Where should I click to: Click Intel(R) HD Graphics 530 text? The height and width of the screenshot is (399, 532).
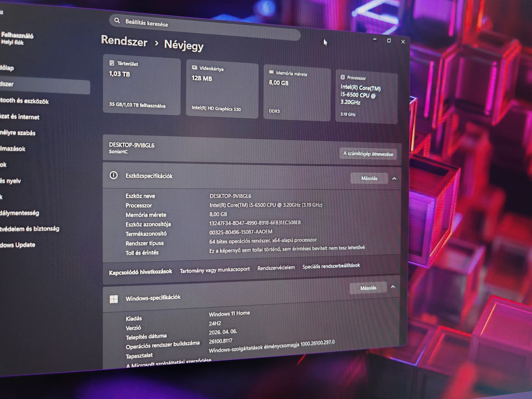click(x=216, y=108)
